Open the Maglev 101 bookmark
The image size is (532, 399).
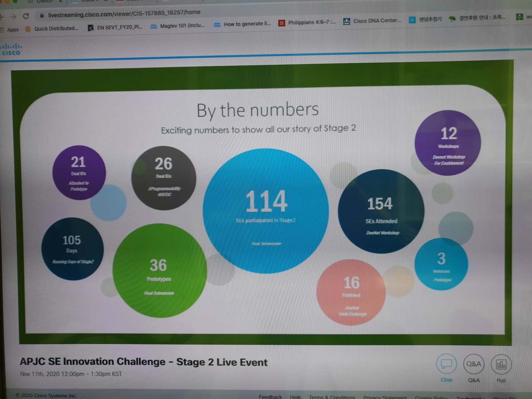tap(177, 25)
